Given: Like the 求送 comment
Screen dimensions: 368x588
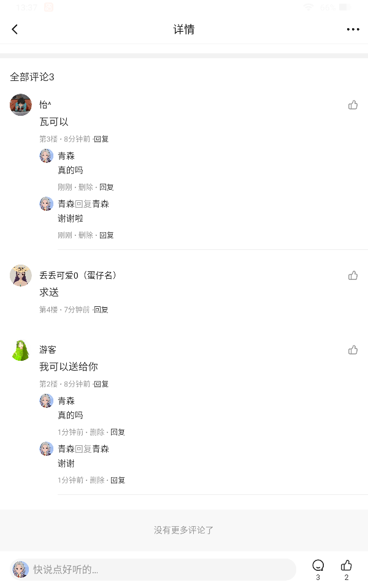Looking at the screenshot, I should 353,276.
